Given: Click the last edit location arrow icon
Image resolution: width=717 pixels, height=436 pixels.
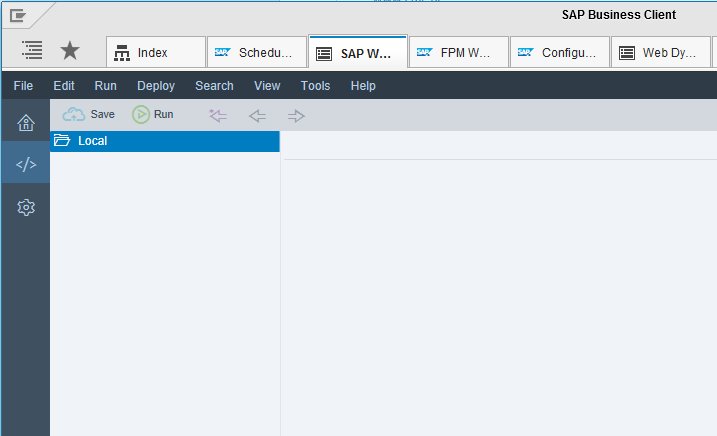Looking at the screenshot, I should (218, 115).
